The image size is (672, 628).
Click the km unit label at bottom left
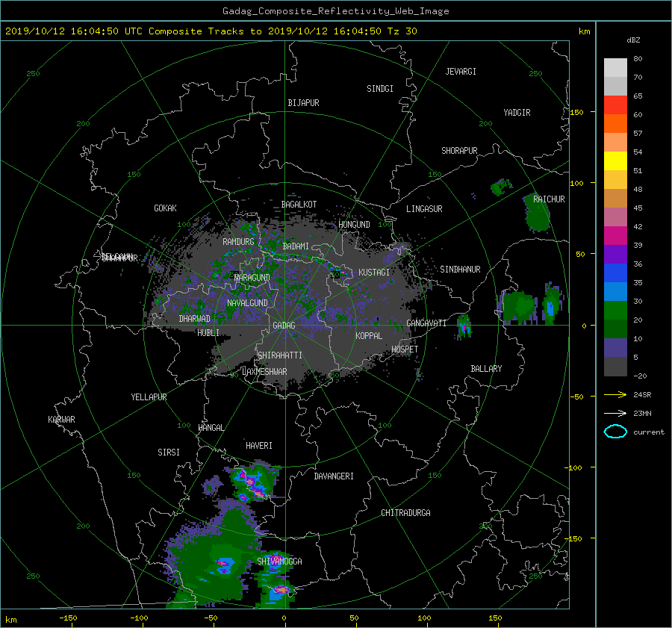10,620
